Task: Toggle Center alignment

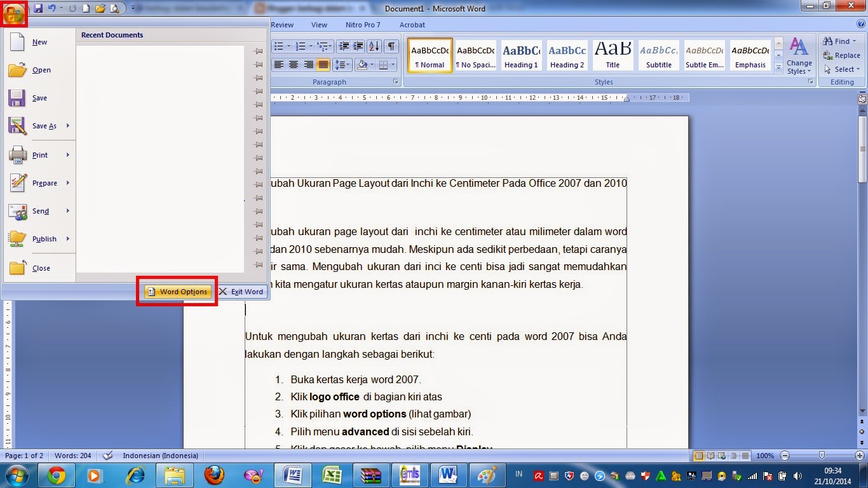Action: (x=294, y=65)
